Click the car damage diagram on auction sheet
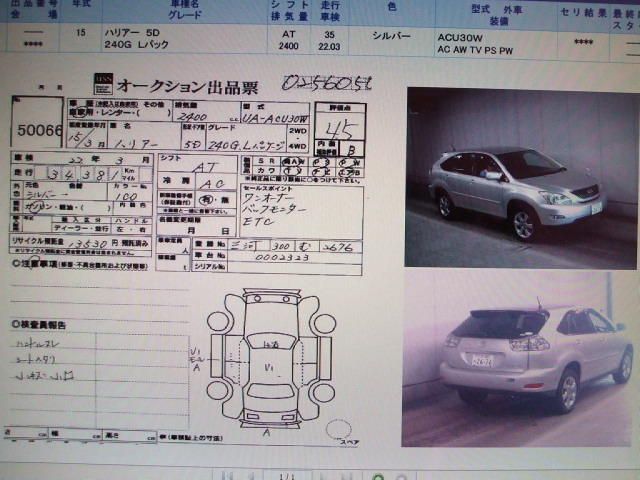 (271, 358)
